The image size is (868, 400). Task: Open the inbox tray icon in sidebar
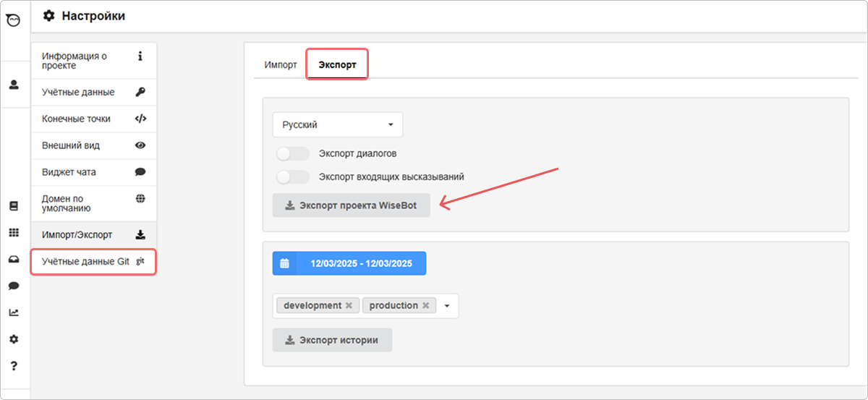[x=14, y=259]
